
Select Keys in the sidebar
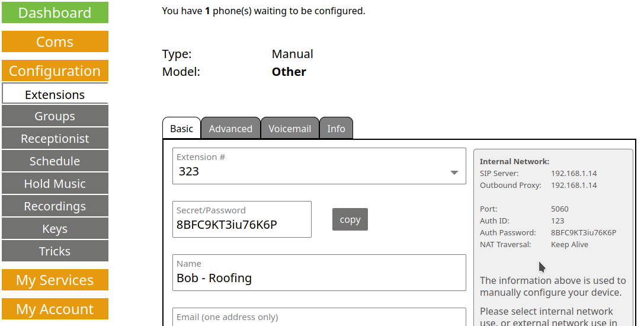[55, 229]
